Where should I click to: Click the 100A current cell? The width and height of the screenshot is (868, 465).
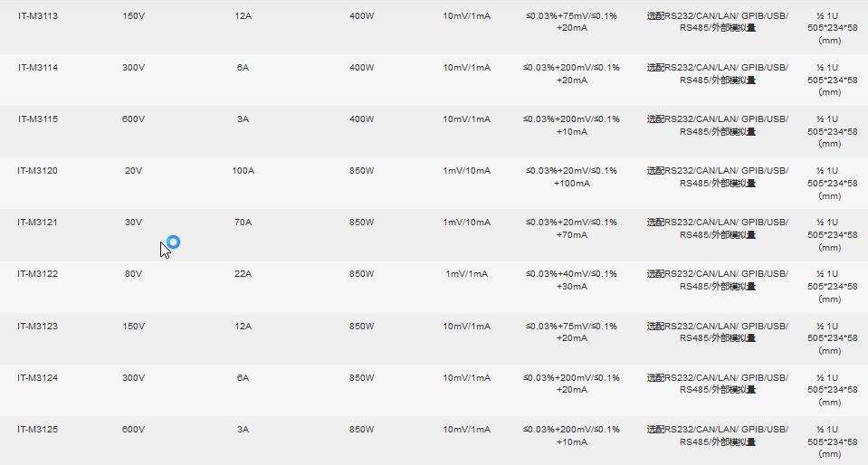(x=243, y=171)
